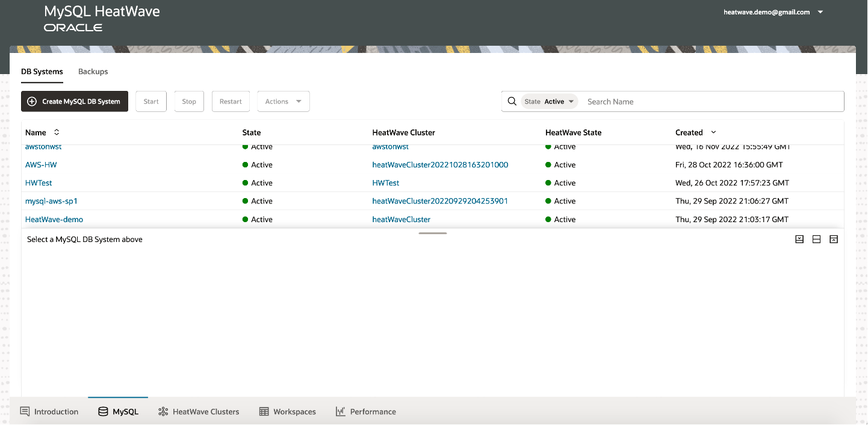The width and height of the screenshot is (868, 425).
Task: Click in the Search Name field
Action: (710, 102)
